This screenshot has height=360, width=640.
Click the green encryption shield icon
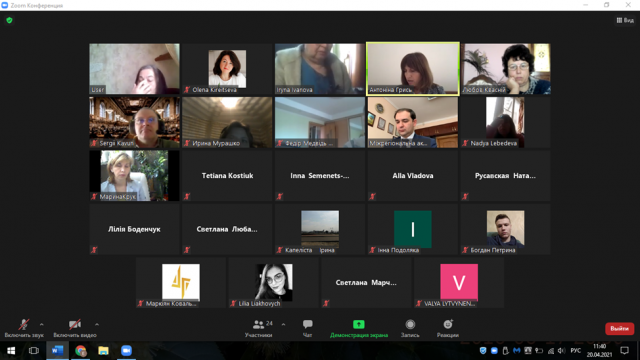click(x=9, y=20)
